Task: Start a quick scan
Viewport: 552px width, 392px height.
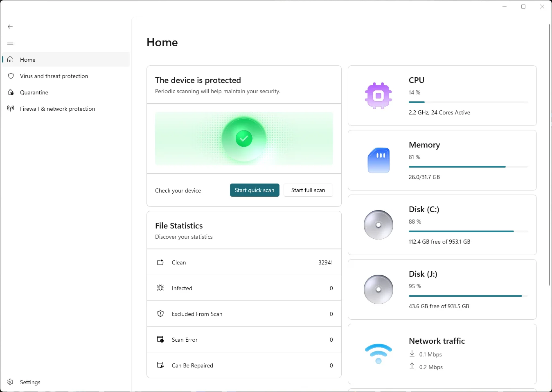Action: click(x=255, y=190)
